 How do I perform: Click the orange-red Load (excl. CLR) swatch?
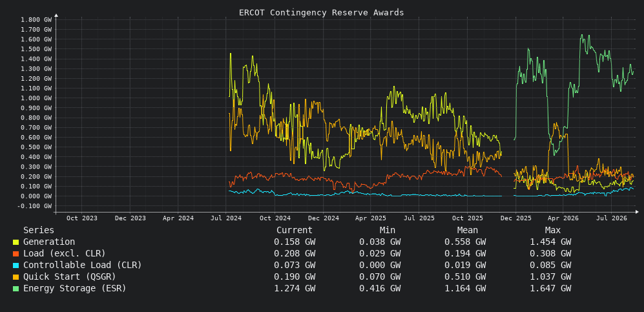(16, 254)
